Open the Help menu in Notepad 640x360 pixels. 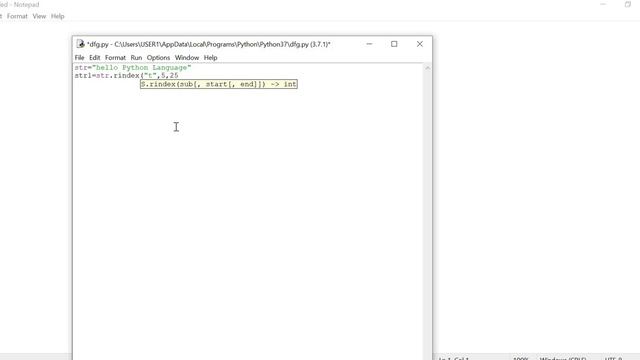(x=58, y=16)
